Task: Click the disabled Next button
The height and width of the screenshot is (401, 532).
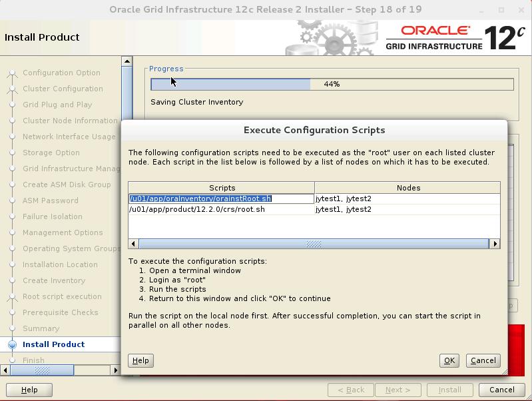Action: pyautogui.click(x=398, y=390)
